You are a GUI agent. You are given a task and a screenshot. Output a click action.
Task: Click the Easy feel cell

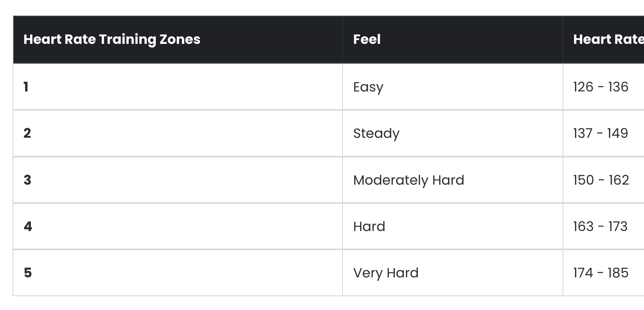368,87
